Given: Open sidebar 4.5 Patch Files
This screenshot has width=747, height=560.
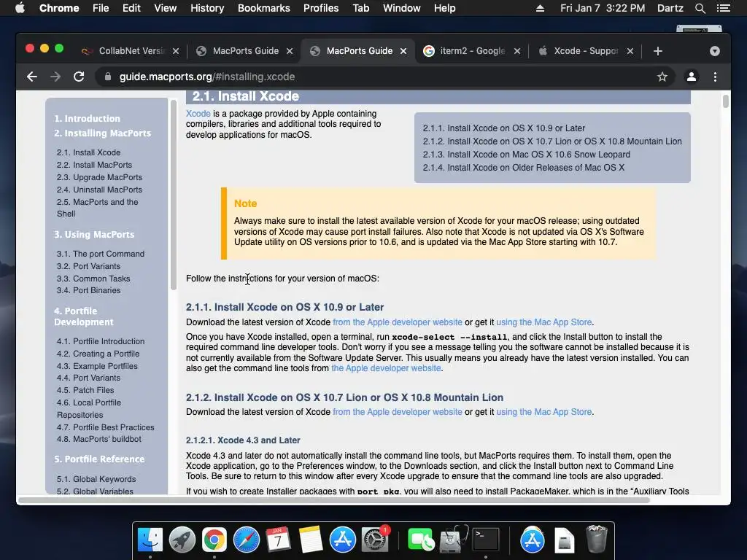Looking at the screenshot, I should pyautogui.click(x=85, y=390).
